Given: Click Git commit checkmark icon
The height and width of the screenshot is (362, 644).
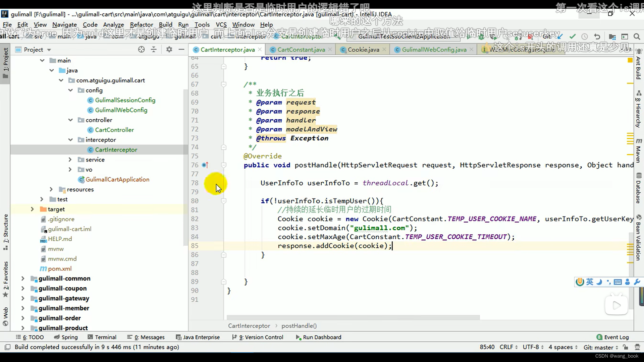Looking at the screenshot, I should tap(573, 36).
